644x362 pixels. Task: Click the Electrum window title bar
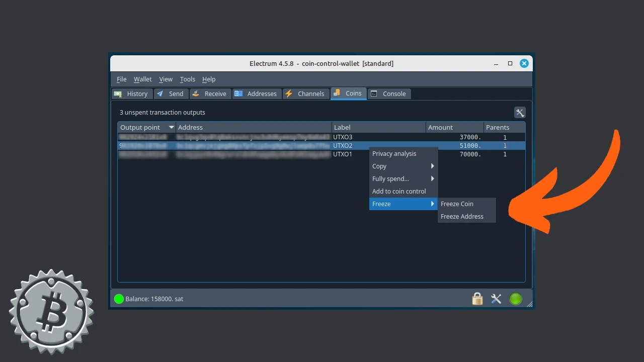(321, 64)
